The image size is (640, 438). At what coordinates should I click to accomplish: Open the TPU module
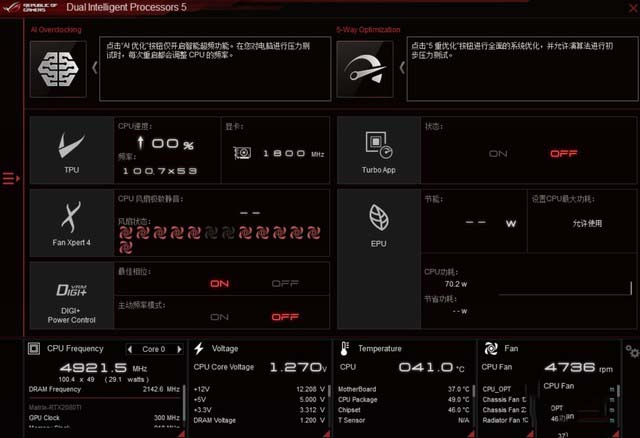click(x=71, y=150)
